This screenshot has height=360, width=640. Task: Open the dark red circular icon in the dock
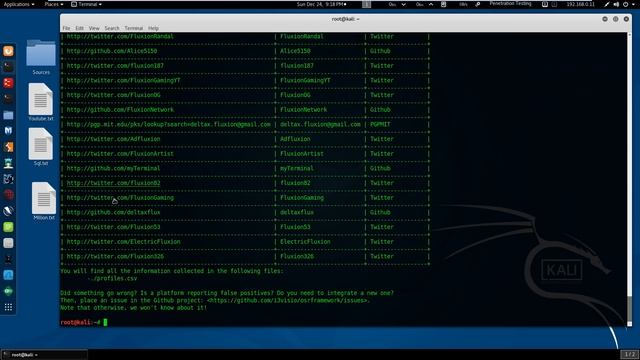pyautogui.click(x=8, y=195)
